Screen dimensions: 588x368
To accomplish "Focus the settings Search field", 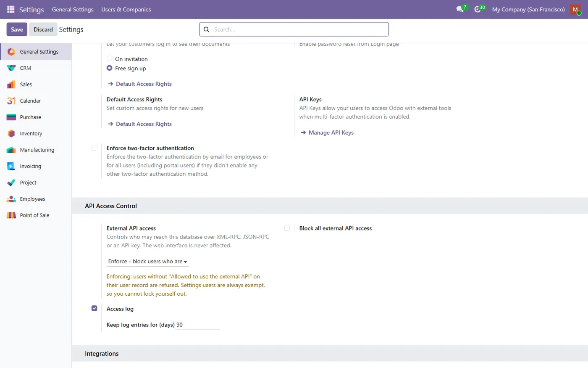I will [x=294, y=29].
